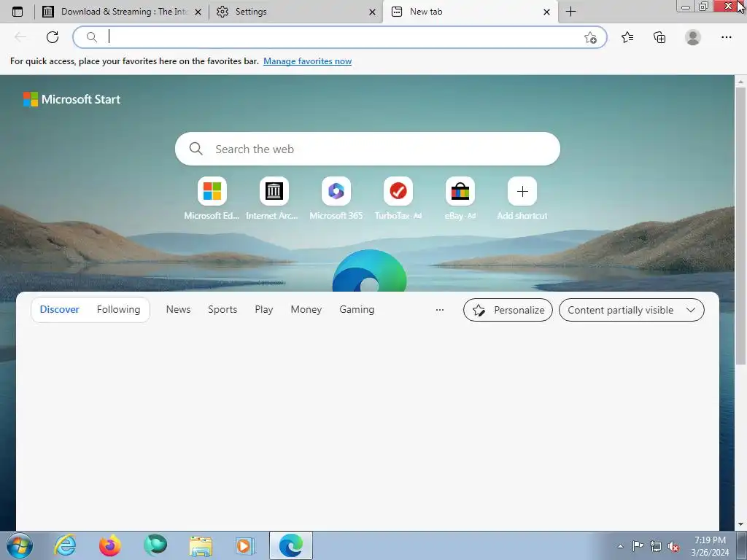747x560 pixels.
Task: Click the muted volume tray icon
Action: click(673, 546)
